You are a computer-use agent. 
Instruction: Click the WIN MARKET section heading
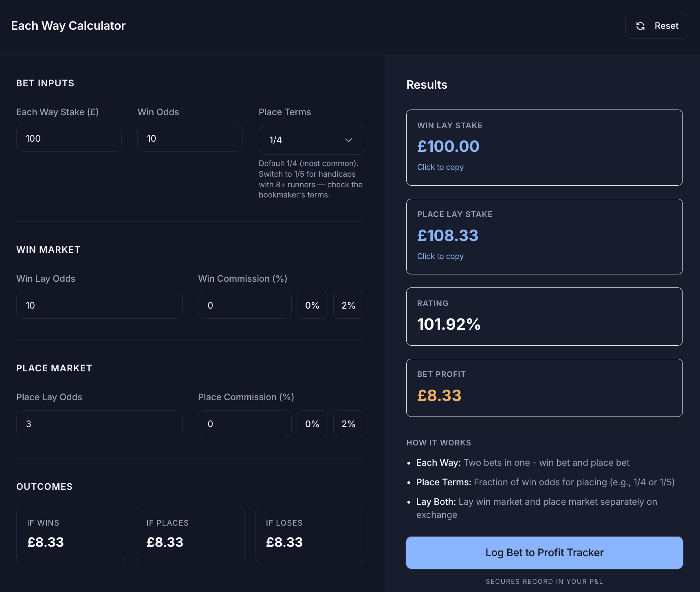[48, 250]
